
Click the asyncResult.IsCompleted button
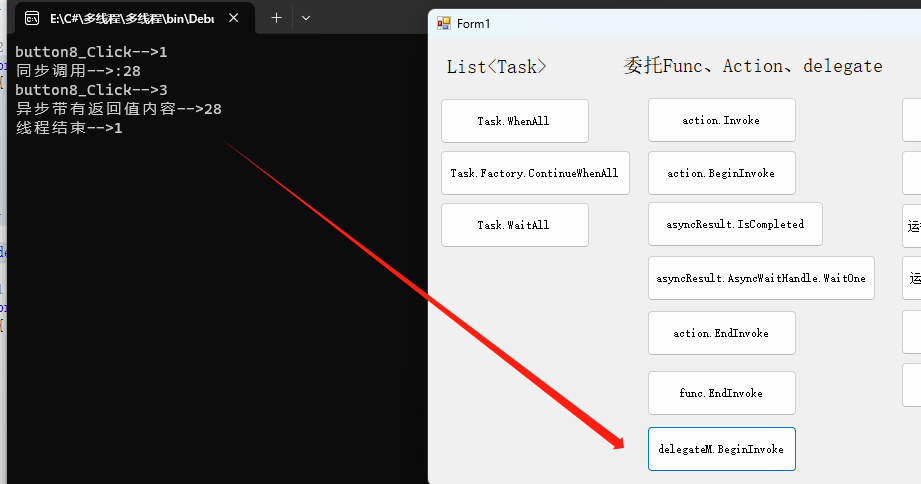(x=735, y=224)
